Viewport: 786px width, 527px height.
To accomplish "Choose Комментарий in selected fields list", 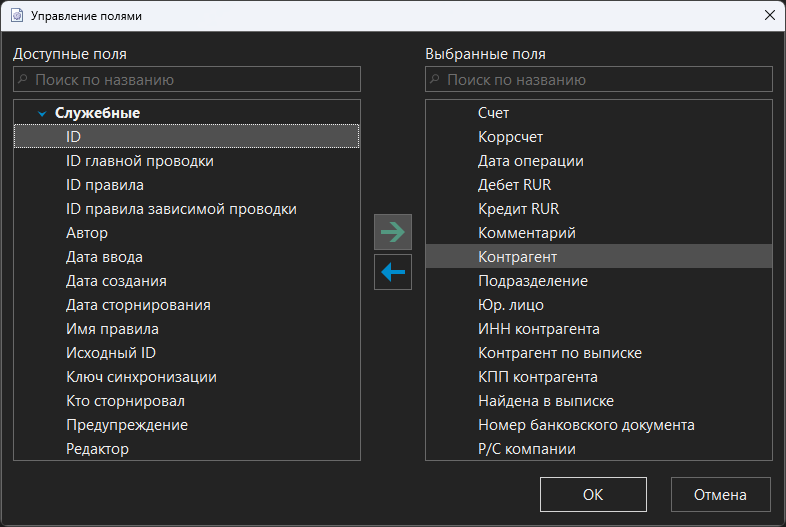I will coord(526,233).
